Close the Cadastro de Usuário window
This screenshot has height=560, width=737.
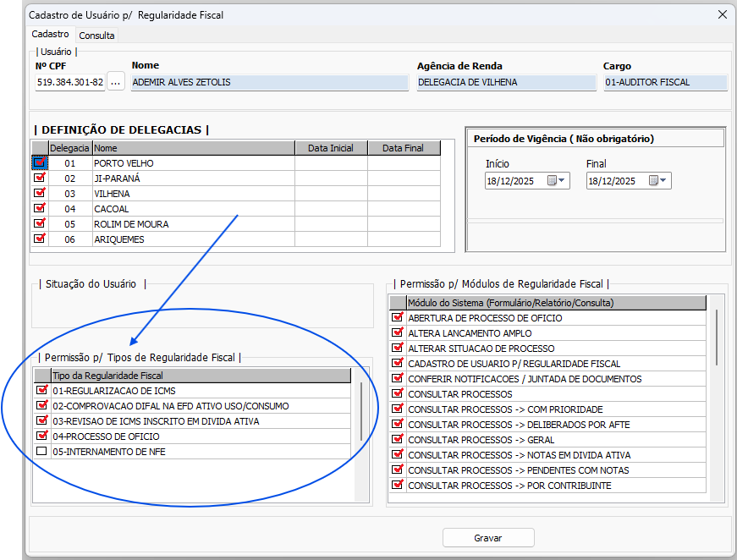click(x=722, y=14)
